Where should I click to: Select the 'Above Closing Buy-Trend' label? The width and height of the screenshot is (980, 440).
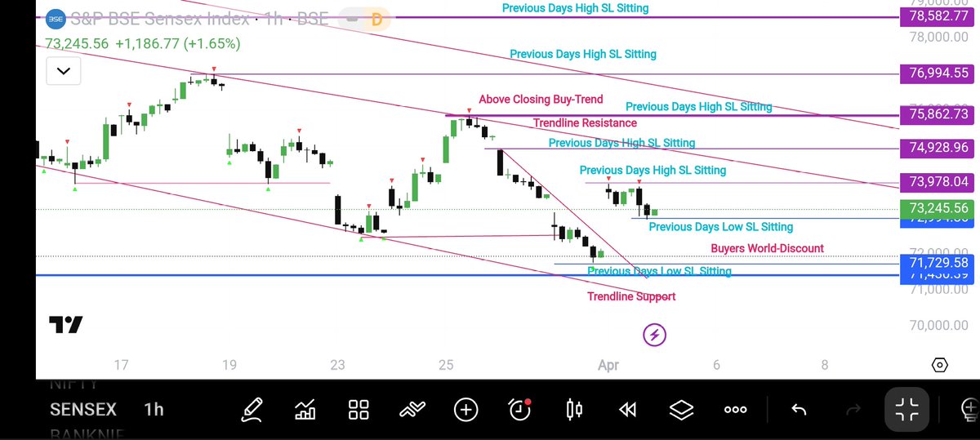(541, 100)
